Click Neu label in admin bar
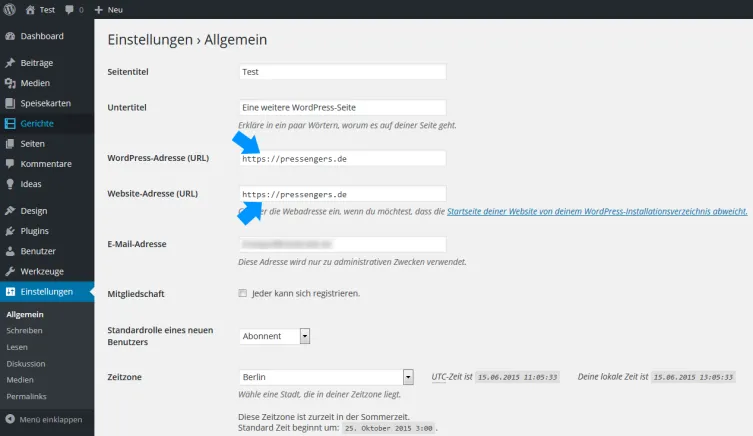Screen dimensions: 753x436 coord(115,10)
